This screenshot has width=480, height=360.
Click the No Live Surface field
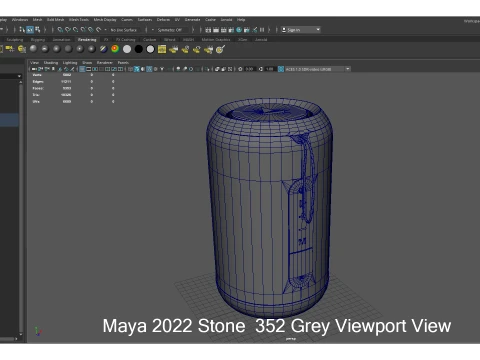(x=124, y=30)
